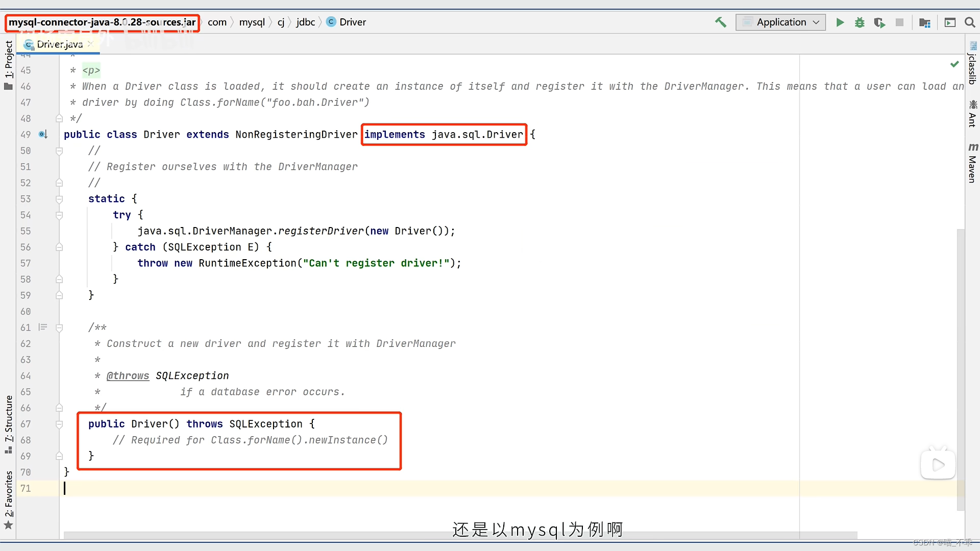Click on NonRegisteringDriver class name
This screenshot has width=980, height=551.
click(296, 135)
